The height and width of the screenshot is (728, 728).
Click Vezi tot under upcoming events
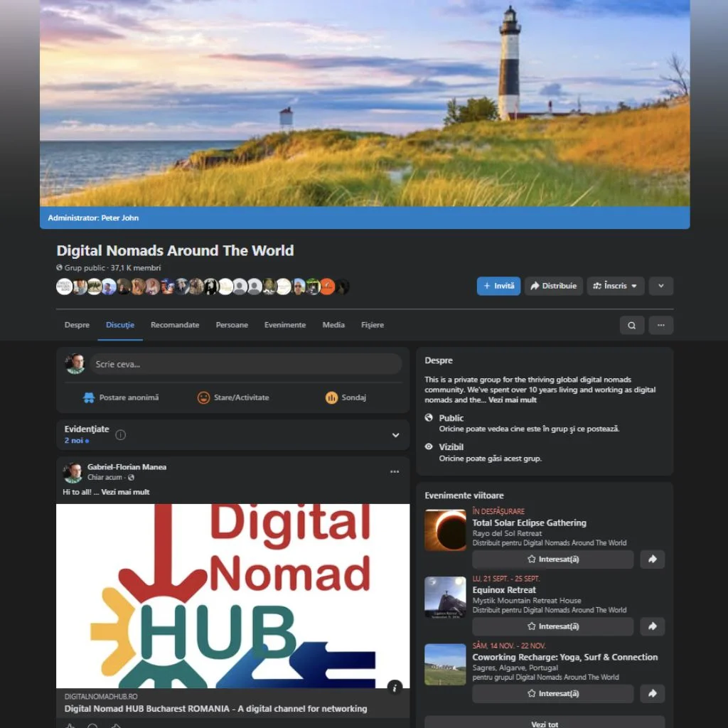tap(545, 722)
